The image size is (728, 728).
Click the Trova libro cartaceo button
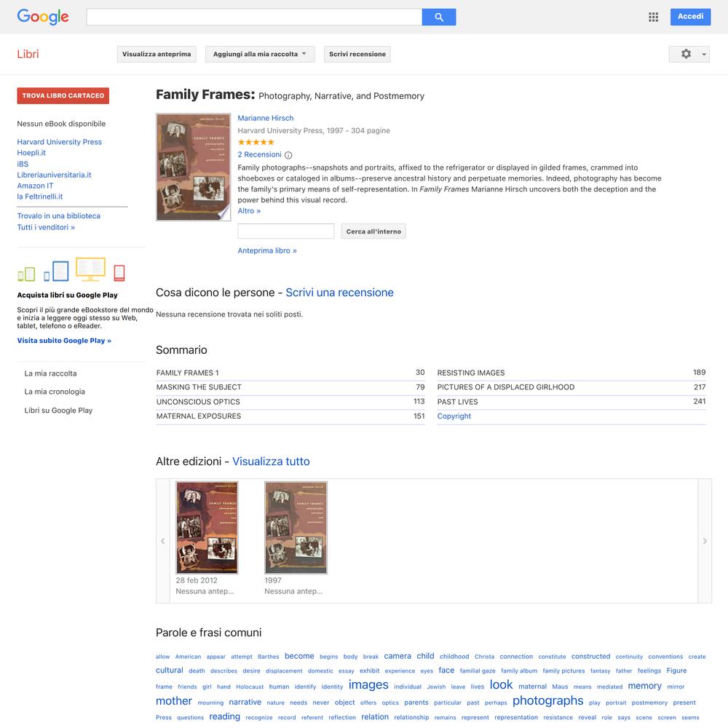point(63,95)
